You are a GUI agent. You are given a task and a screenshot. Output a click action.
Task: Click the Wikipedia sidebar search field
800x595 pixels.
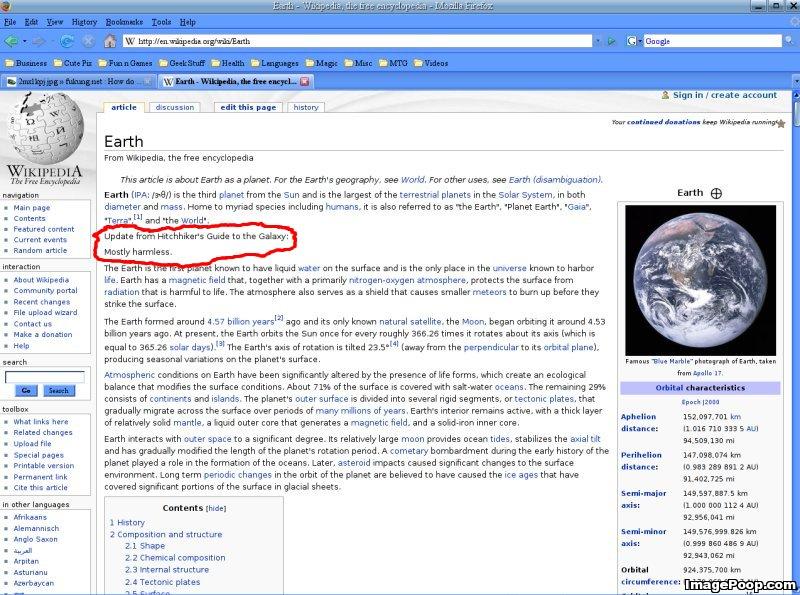tap(44, 377)
